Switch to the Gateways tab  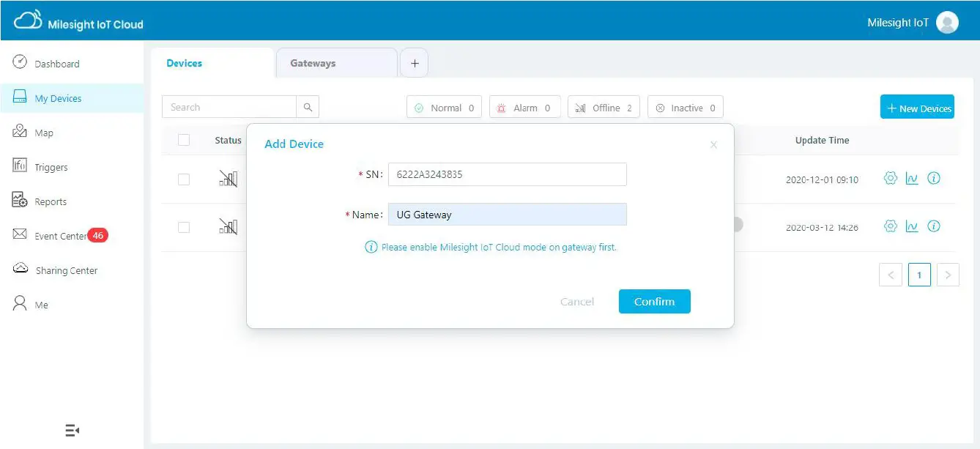[313, 63]
